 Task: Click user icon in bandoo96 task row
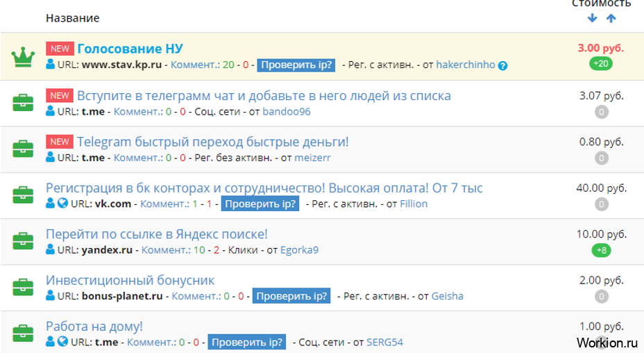(x=50, y=111)
